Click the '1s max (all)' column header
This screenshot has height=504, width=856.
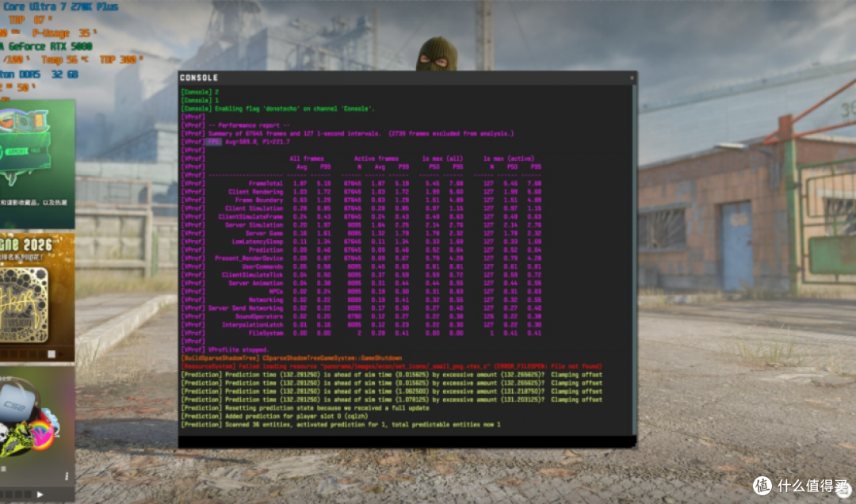(443, 158)
